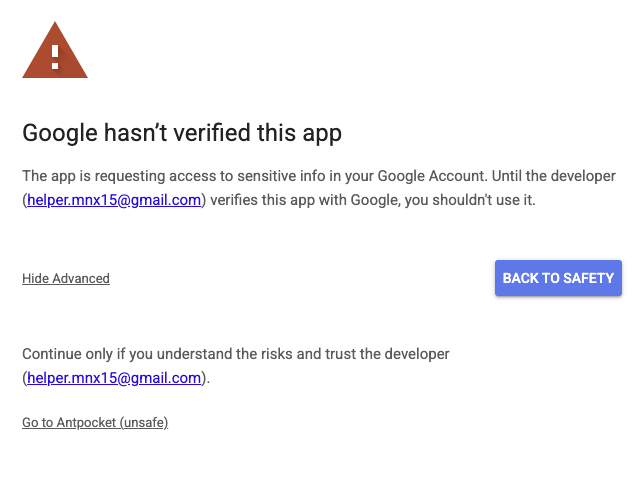Open Go to Antpocket (unsafe) link

point(95,423)
